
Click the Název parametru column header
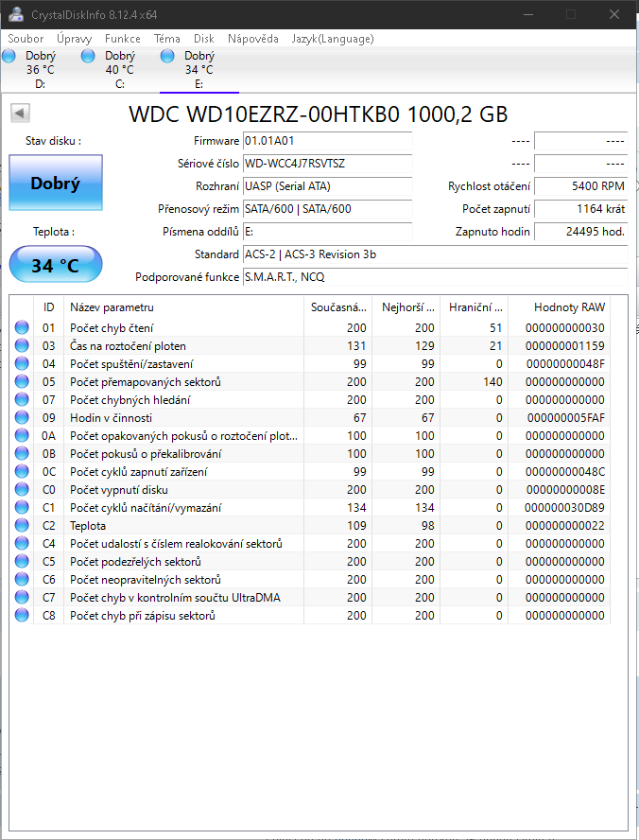point(183,307)
